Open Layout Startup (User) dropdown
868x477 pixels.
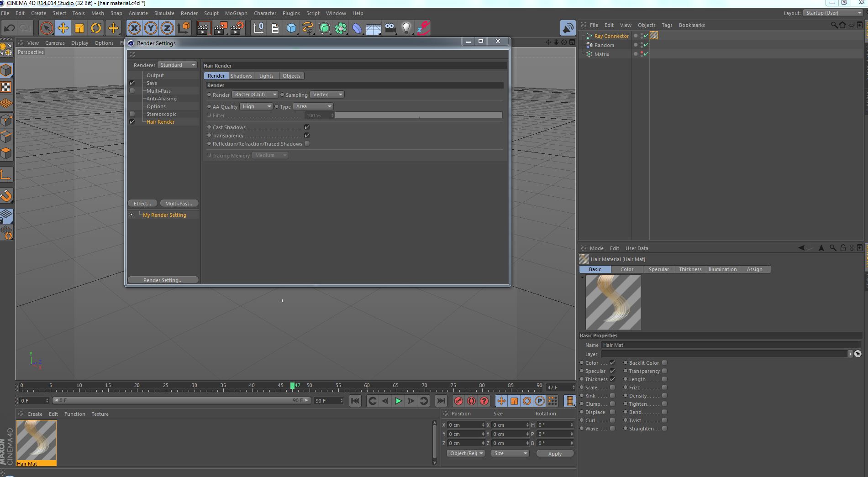point(833,13)
